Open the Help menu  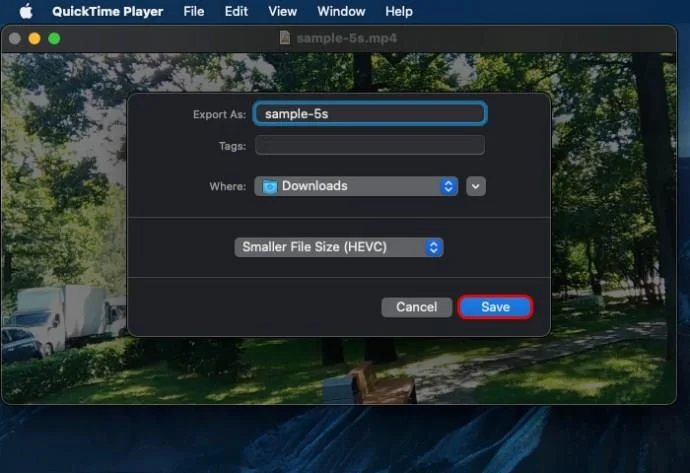point(399,11)
